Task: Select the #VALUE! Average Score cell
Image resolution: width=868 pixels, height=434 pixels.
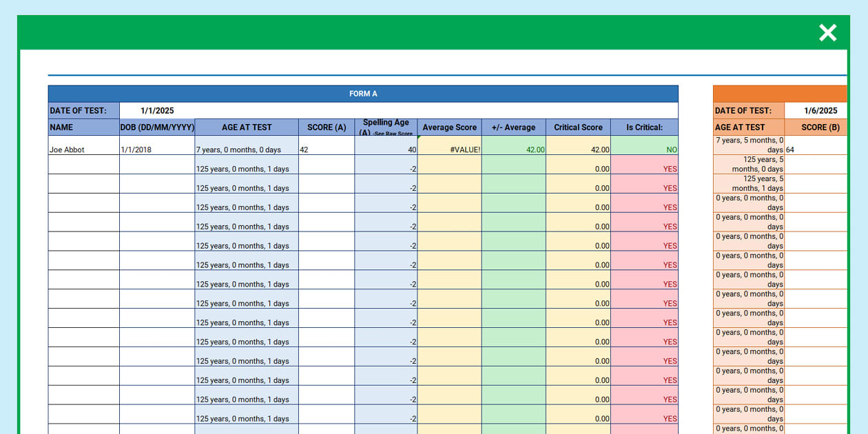Action: (x=449, y=149)
